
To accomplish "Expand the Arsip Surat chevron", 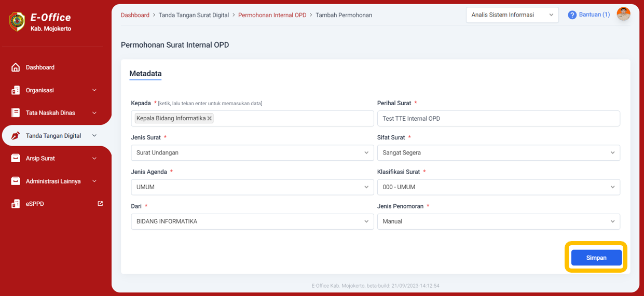I will 94,159.
